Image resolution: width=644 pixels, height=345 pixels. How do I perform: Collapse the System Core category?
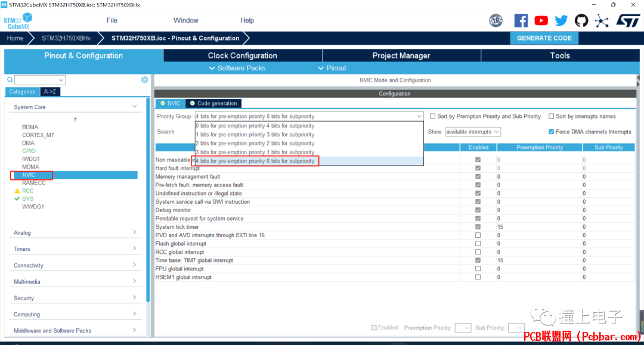coord(134,107)
